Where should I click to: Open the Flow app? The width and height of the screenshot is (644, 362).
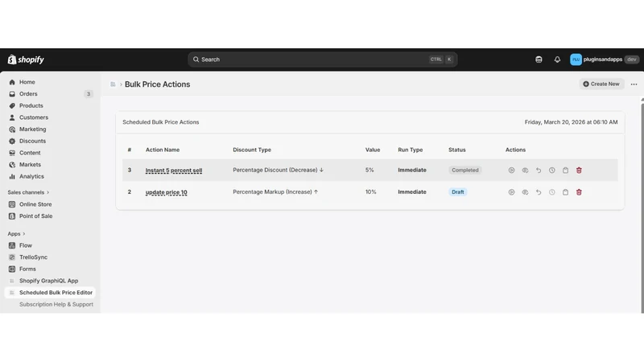coord(26,245)
